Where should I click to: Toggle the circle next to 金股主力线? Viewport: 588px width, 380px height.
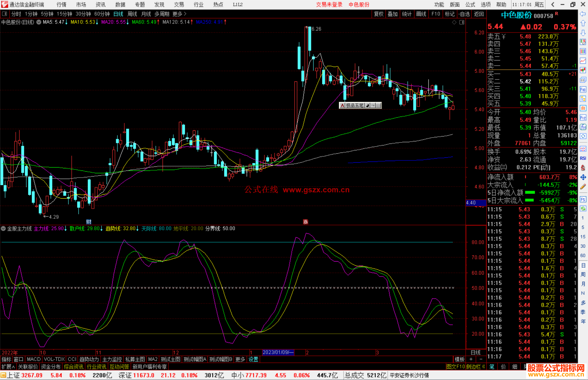3,229
